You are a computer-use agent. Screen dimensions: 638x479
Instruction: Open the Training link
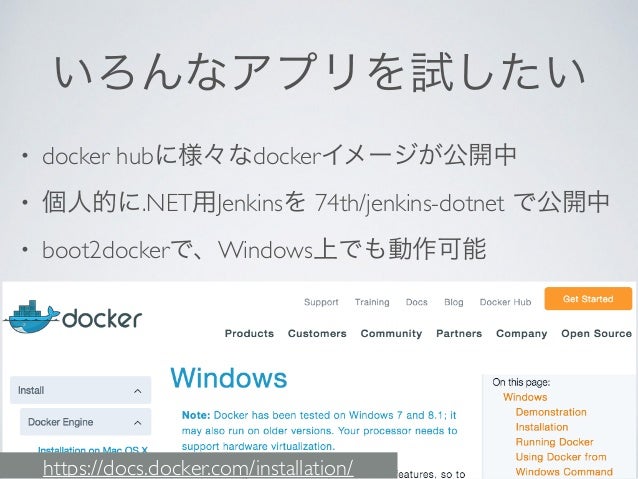[x=372, y=302]
